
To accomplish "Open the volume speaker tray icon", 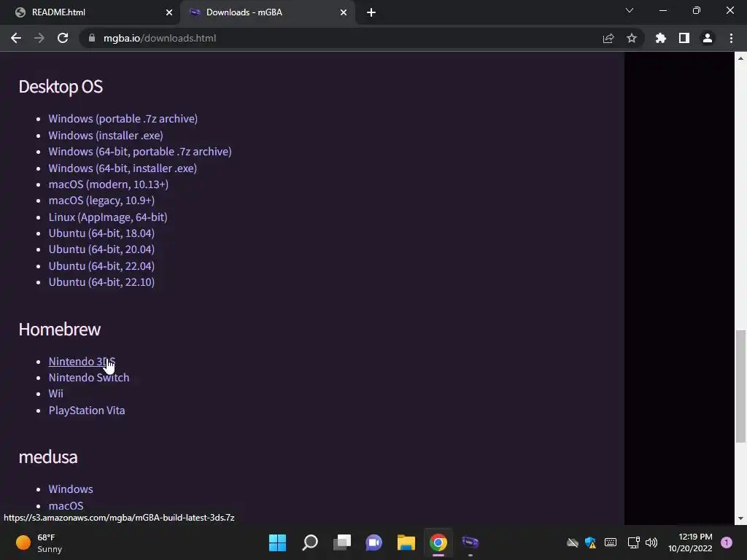I will click(x=651, y=542).
